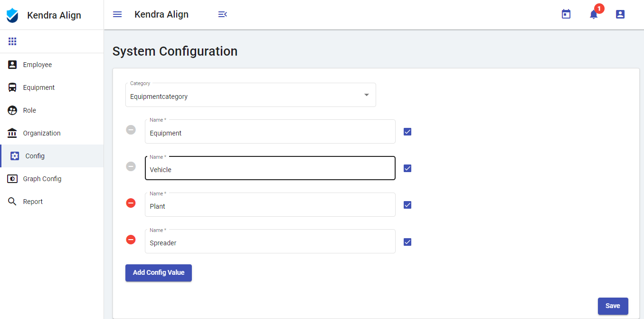This screenshot has height=319, width=644.
Task: Go to Role menu item
Action: [52, 110]
